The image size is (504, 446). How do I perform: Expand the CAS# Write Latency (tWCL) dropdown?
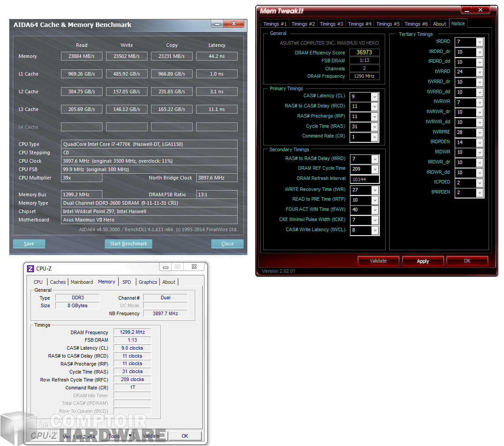pyautogui.click(x=375, y=230)
